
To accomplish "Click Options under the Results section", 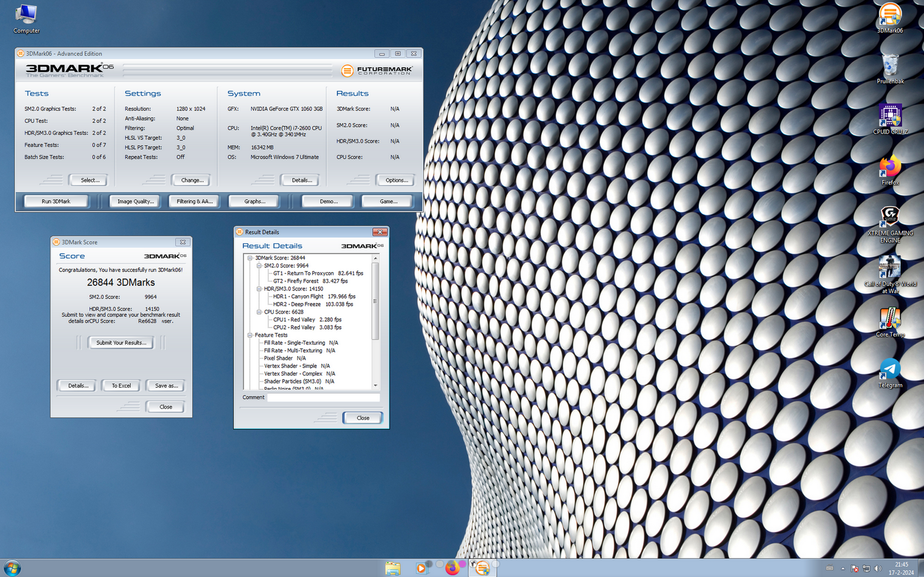I will 396,180.
